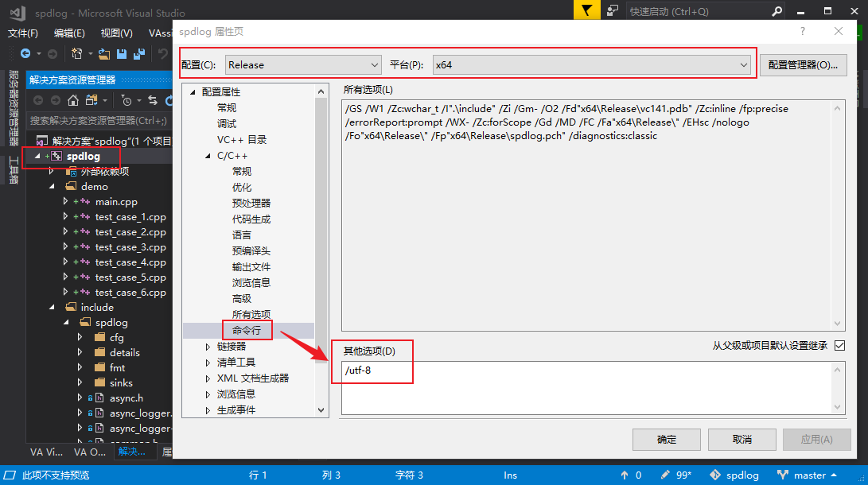
Task: Click the Open File folder icon
Action: 104,54
